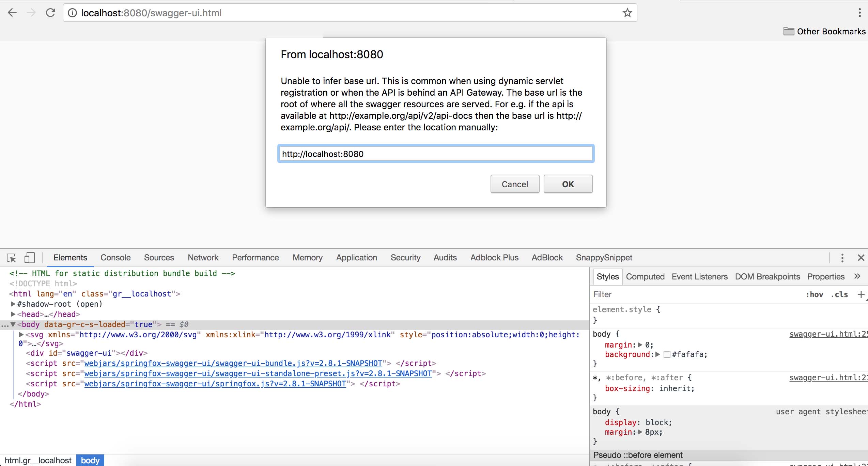Activate the .cls class editor toggle
868x466 pixels.
(839, 294)
